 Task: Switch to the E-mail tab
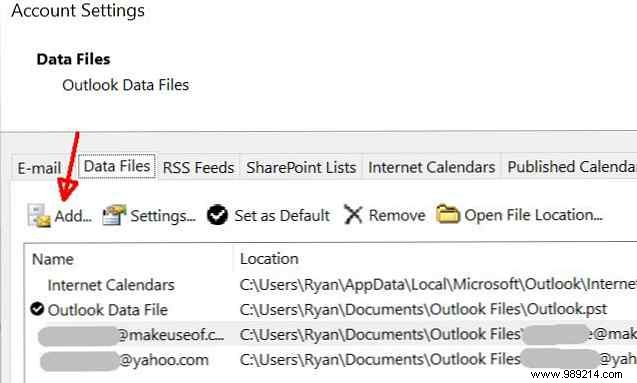39,168
